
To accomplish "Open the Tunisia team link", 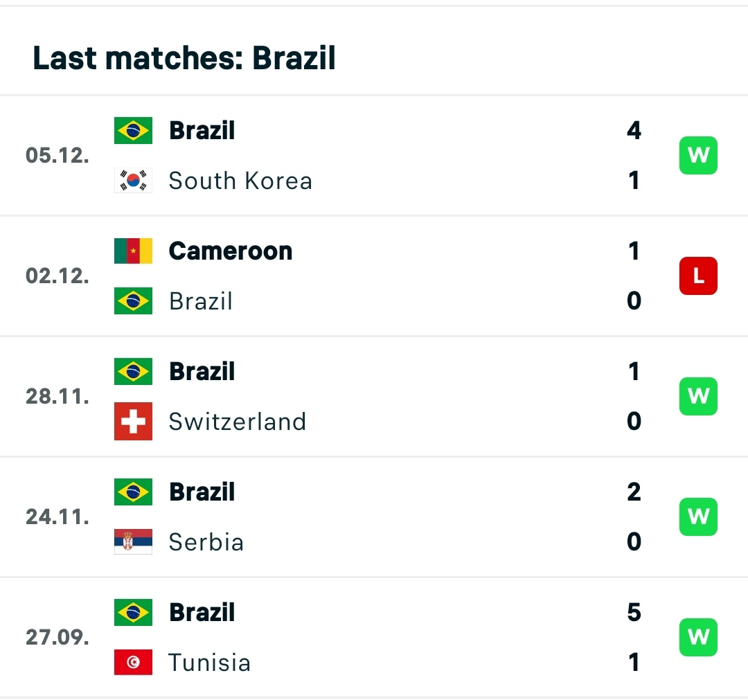I will (209, 663).
